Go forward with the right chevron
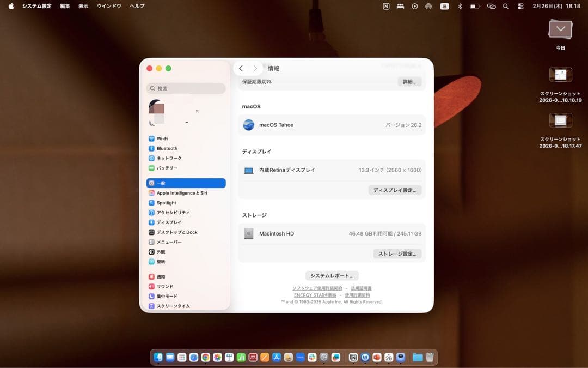The image size is (588, 368). [x=255, y=68]
